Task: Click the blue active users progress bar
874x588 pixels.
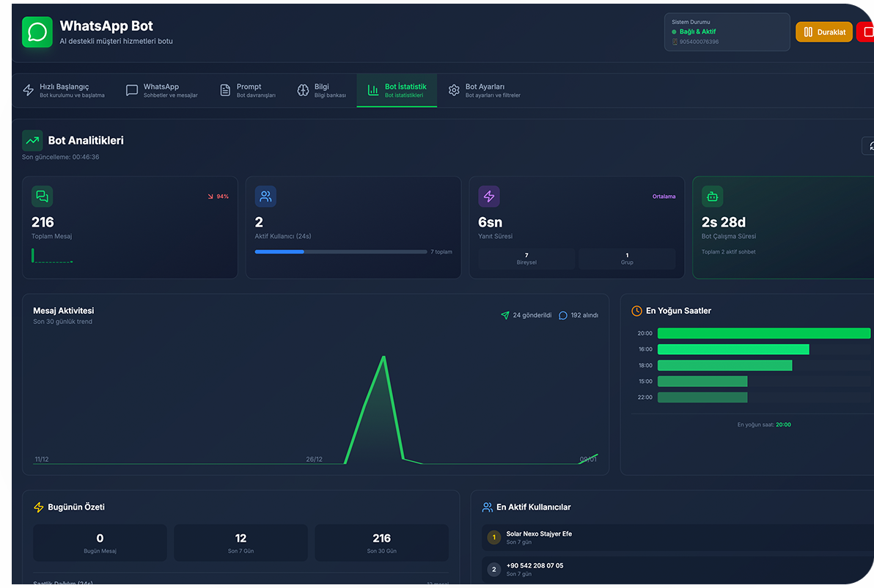Action: click(x=279, y=251)
